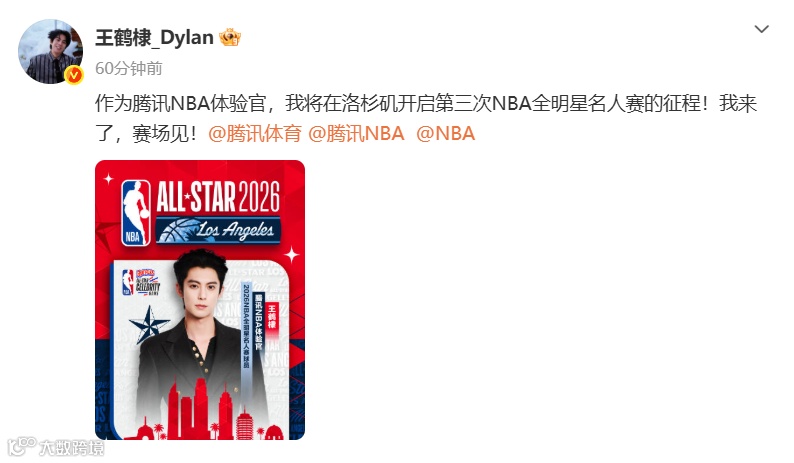Click the 60分钟前 timestamp
Screen dimensions: 794x463
[129, 68]
